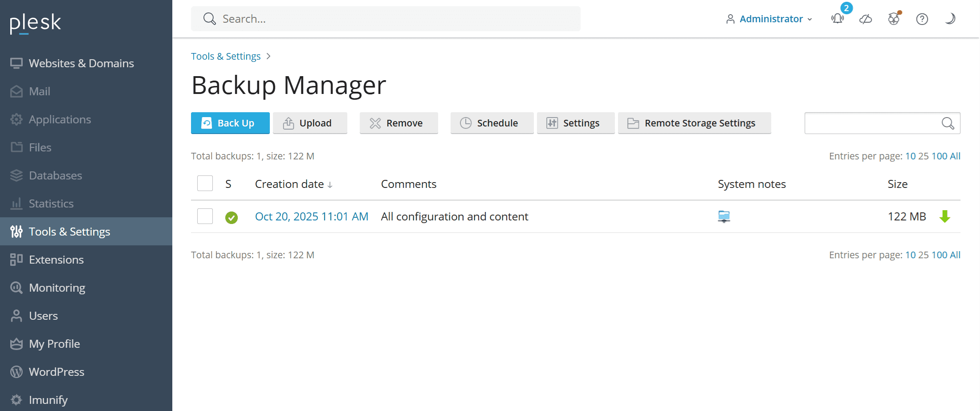The image size is (980, 411).
Task: Click the system notes server storage icon
Action: point(724,216)
